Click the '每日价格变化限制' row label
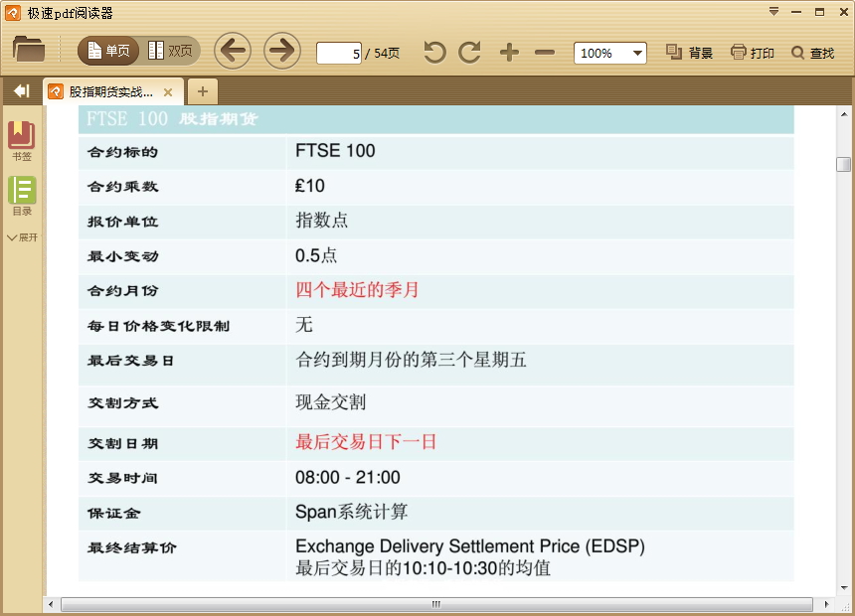 click(x=159, y=326)
